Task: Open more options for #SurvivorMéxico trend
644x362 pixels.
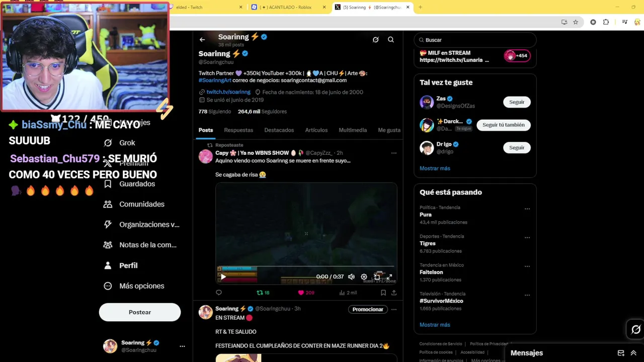Action: (527, 295)
